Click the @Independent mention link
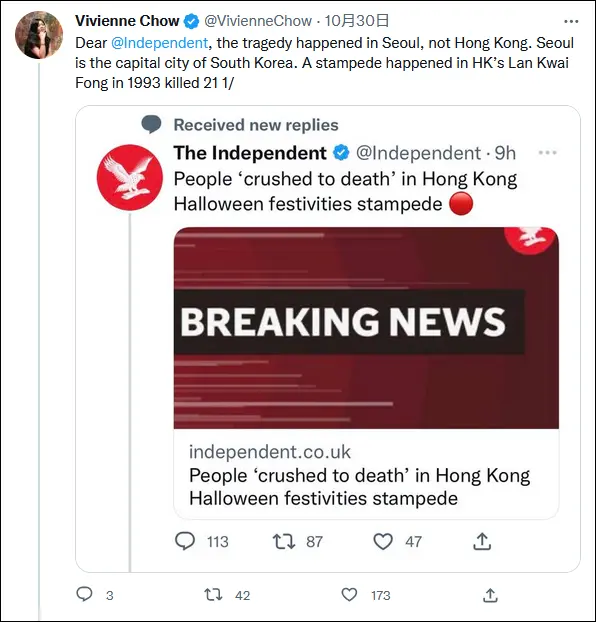The height and width of the screenshot is (622, 596). pos(159,43)
